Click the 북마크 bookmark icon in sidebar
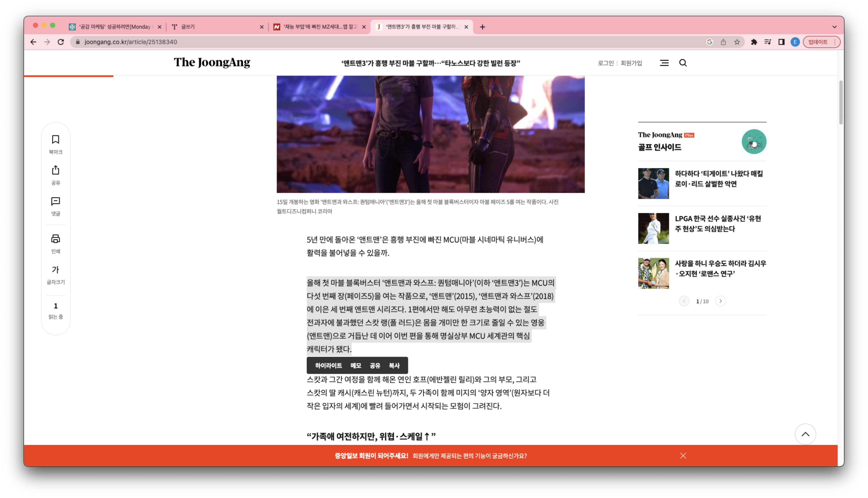Screen dimensions: 868x498 click(x=55, y=139)
